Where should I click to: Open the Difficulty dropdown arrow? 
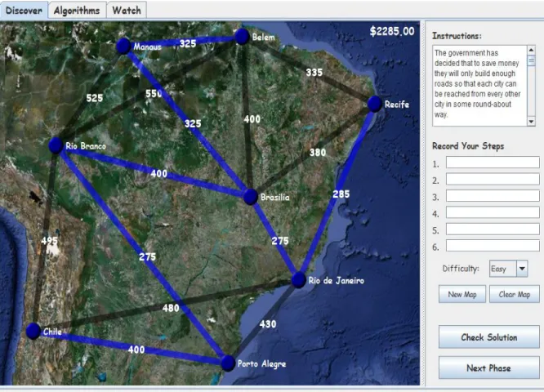tap(522, 269)
